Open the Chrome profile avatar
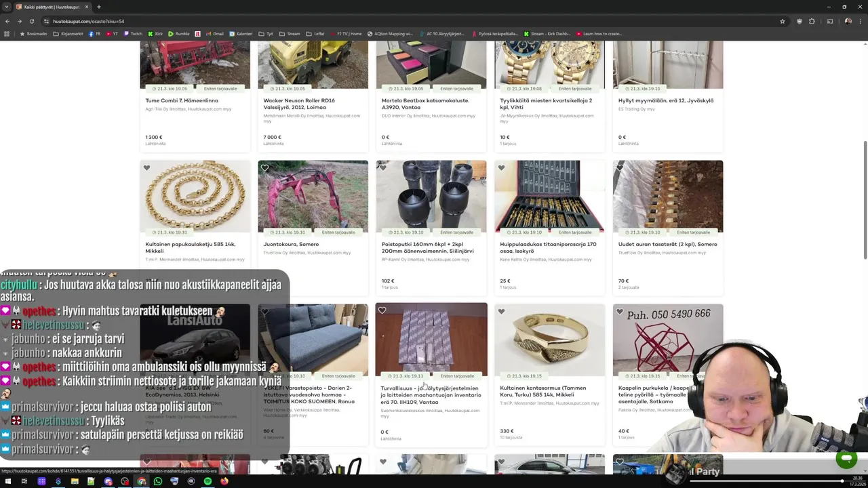868x488 pixels. point(848,21)
